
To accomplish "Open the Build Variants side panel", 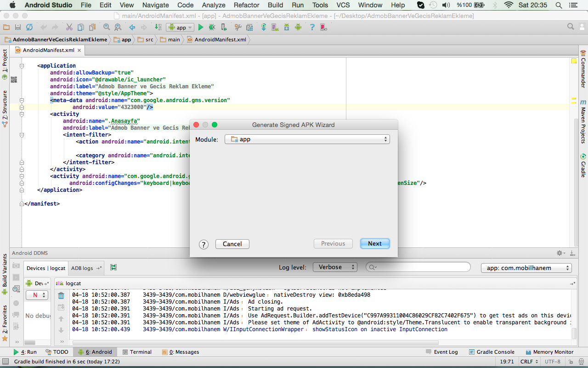I will [x=5, y=275].
